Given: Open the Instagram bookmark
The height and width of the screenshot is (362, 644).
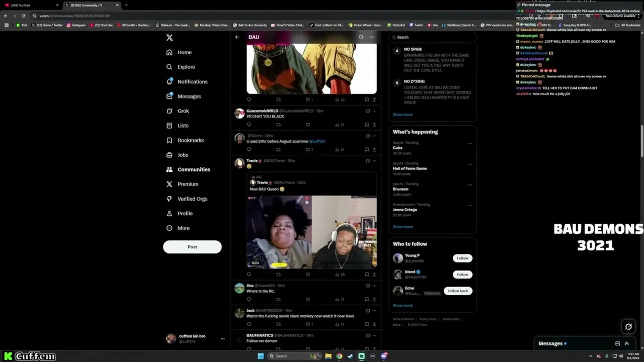Looking at the screenshot, I should click(76, 25).
